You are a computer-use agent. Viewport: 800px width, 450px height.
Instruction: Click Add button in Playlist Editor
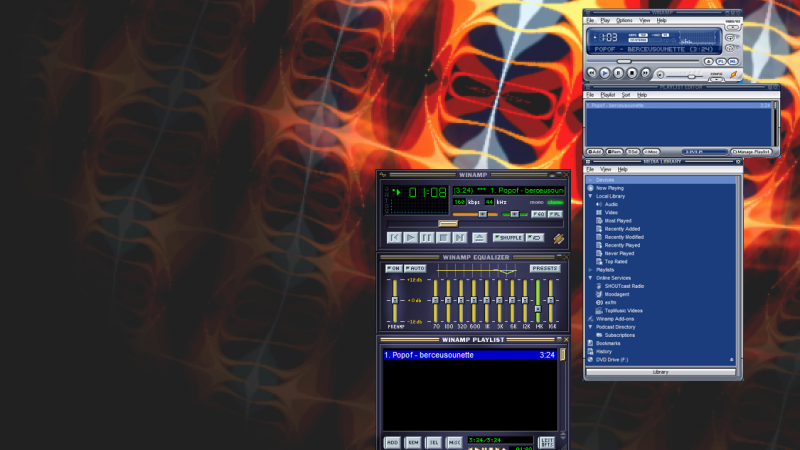pos(594,152)
